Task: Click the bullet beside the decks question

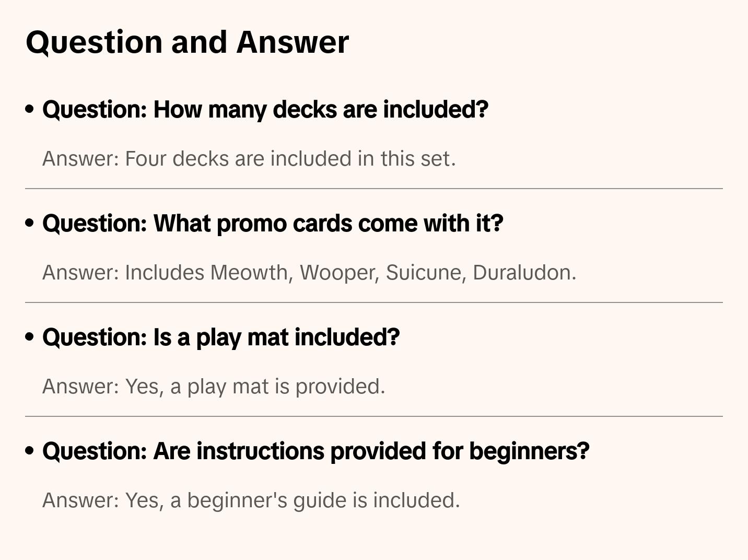Action: 30,109
